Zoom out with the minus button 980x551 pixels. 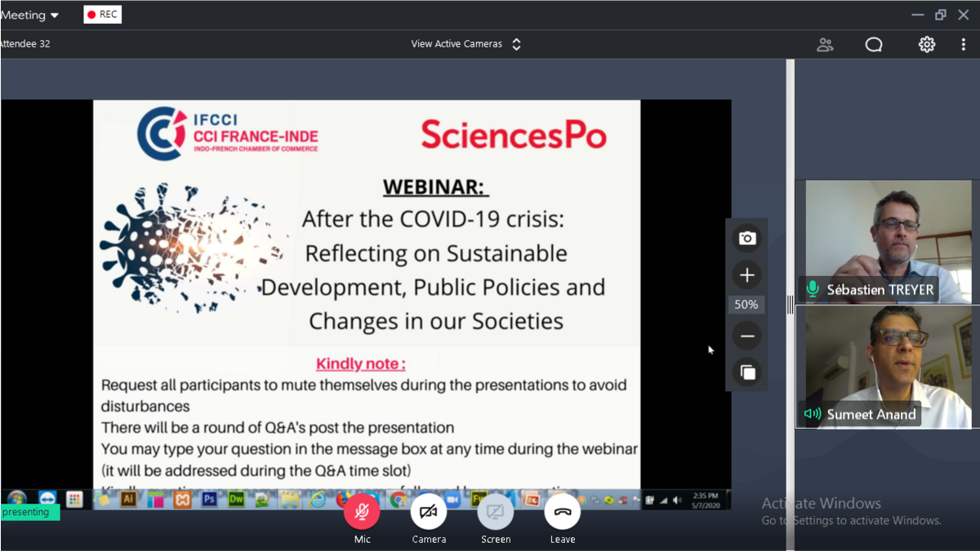[746, 335]
